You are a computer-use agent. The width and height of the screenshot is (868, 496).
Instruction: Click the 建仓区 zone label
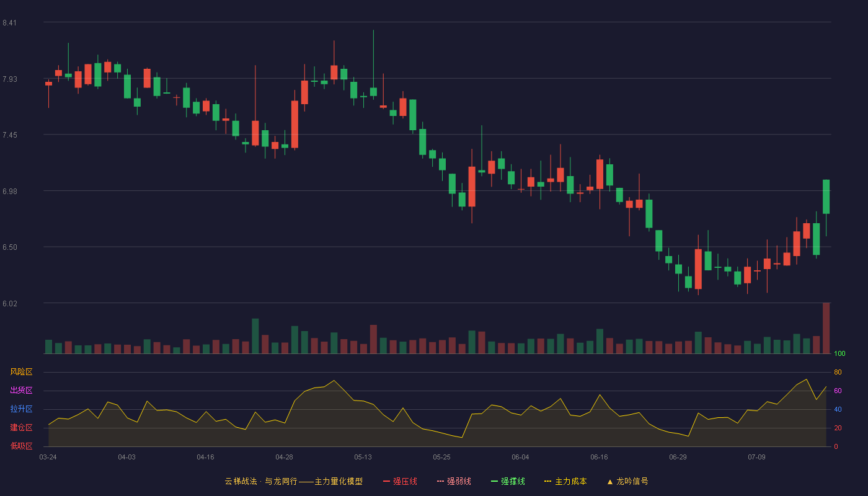(x=21, y=428)
